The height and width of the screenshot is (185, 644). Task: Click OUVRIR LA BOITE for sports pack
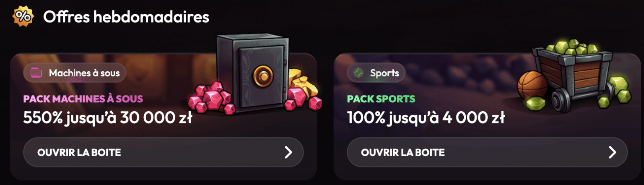click(x=487, y=152)
